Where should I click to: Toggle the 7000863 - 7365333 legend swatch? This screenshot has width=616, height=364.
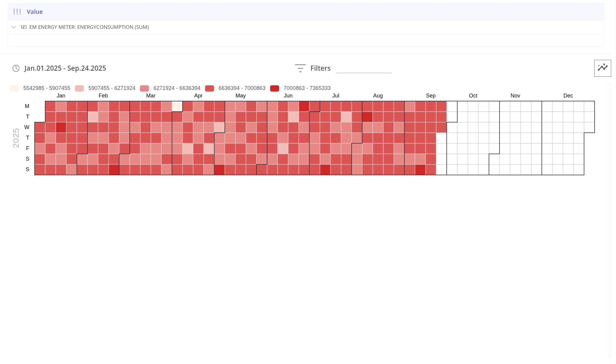pyautogui.click(x=275, y=88)
